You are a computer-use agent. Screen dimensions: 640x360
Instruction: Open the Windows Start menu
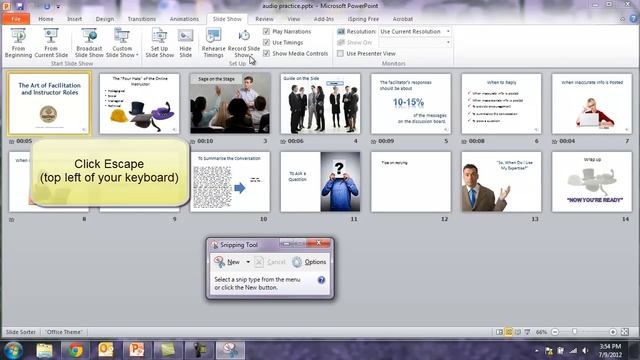pos(13,350)
